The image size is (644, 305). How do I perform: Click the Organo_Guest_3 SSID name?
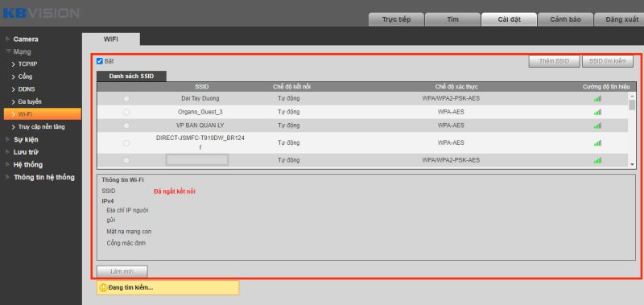tap(200, 112)
